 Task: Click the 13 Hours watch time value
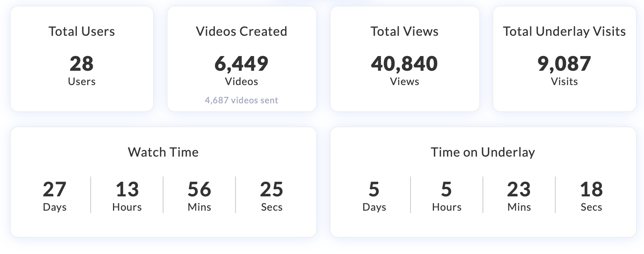[127, 190]
